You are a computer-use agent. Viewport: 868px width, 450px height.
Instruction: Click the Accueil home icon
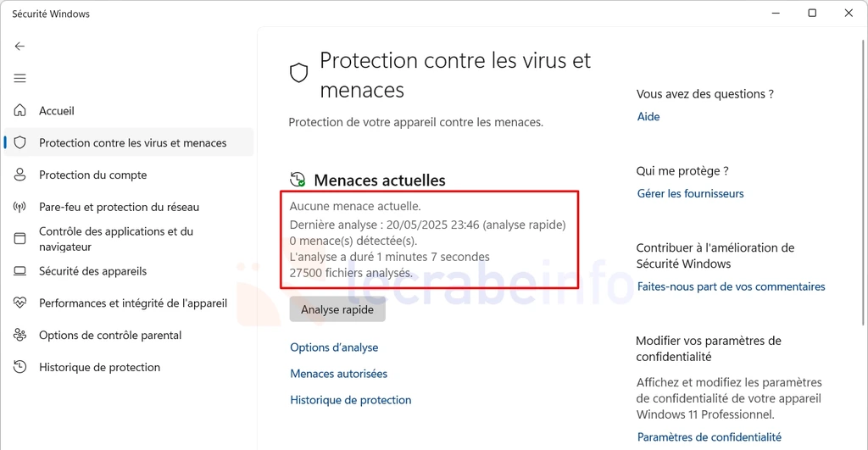[x=20, y=110]
